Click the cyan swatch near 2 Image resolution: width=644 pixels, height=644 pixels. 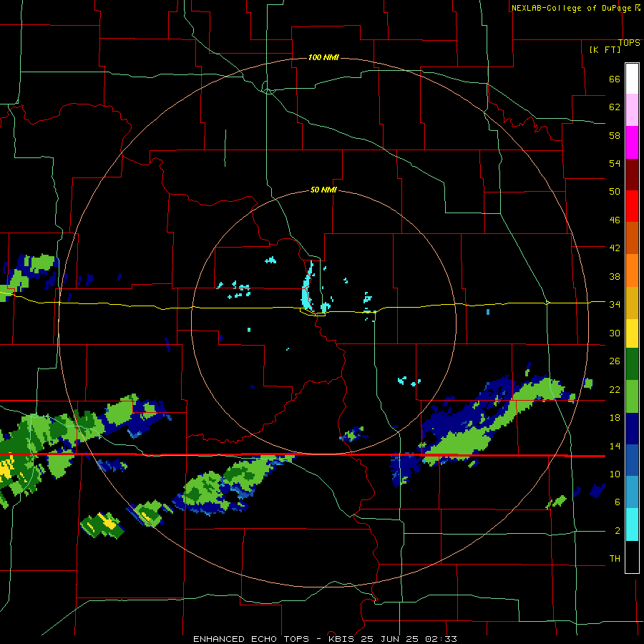pyautogui.click(x=632, y=525)
